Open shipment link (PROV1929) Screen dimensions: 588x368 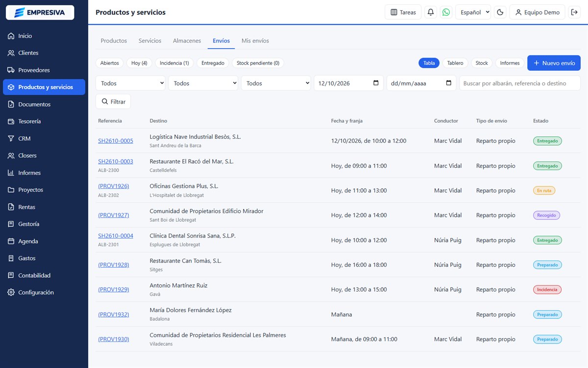pyautogui.click(x=114, y=289)
